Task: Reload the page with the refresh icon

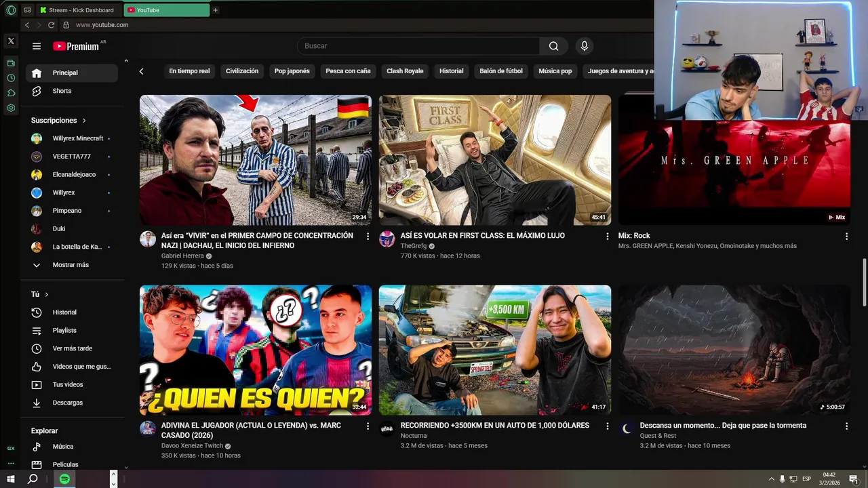Action: coord(51,25)
